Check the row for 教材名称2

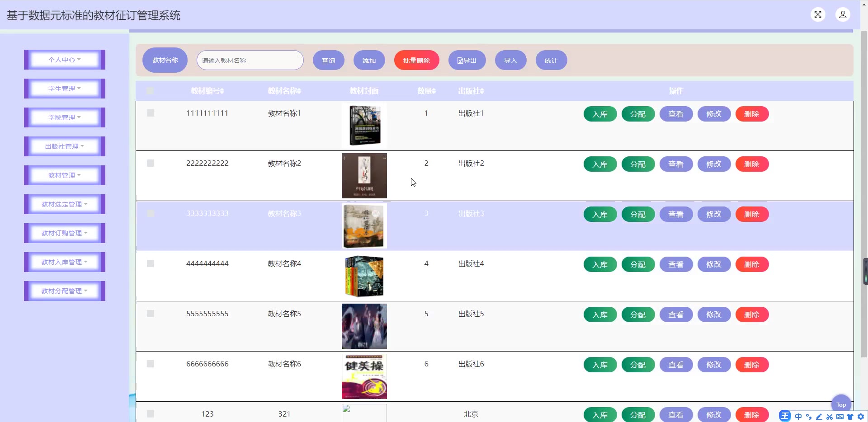tap(151, 163)
